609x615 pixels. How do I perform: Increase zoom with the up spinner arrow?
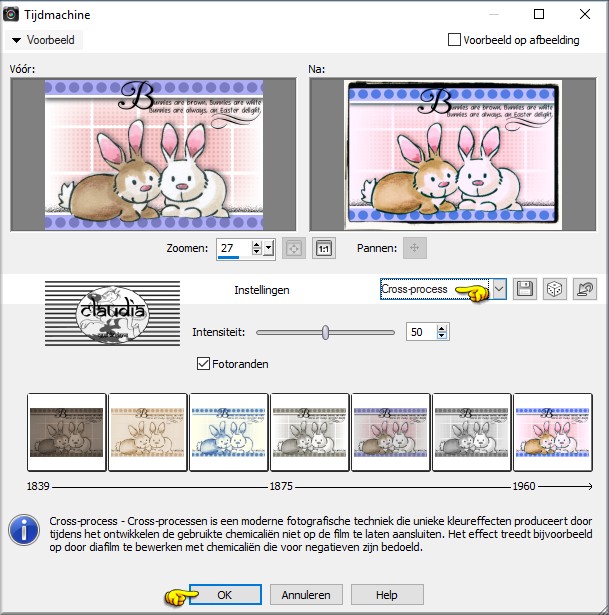click(x=256, y=244)
